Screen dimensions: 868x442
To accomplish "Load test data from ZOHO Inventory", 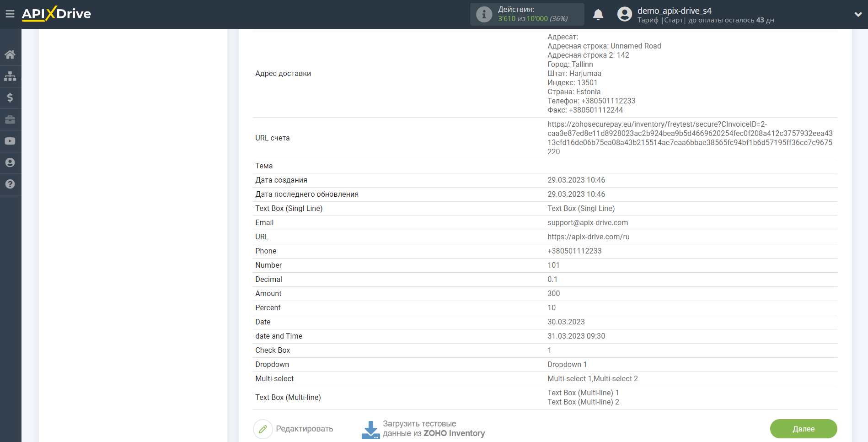I will click(434, 429).
